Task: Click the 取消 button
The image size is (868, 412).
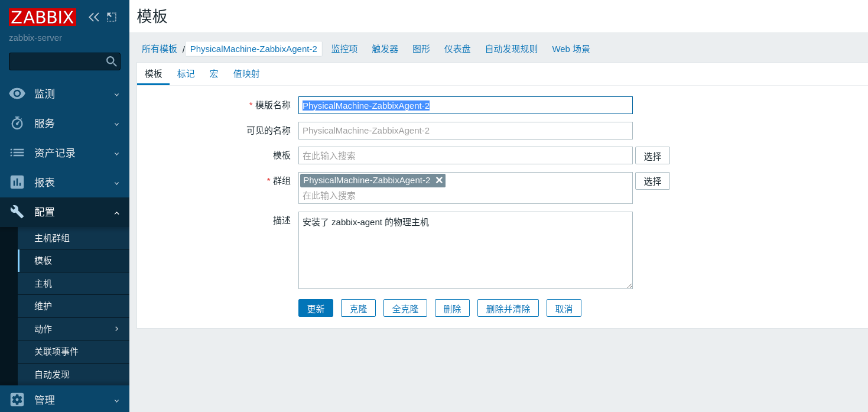Action: tap(564, 308)
